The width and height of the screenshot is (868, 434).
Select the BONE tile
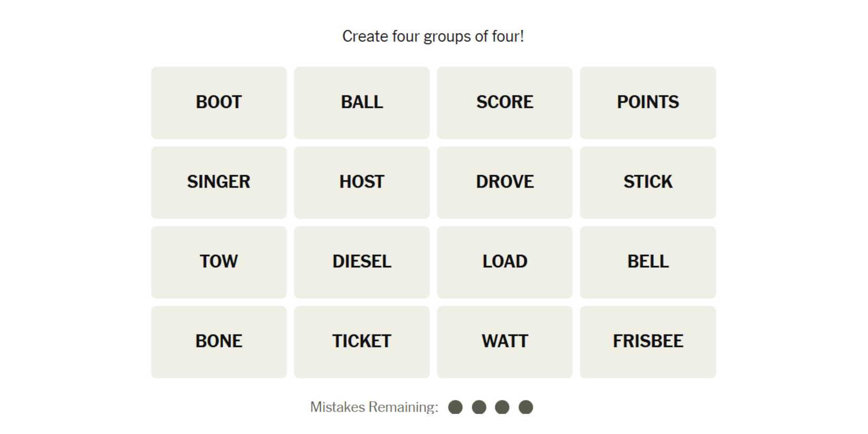(219, 342)
